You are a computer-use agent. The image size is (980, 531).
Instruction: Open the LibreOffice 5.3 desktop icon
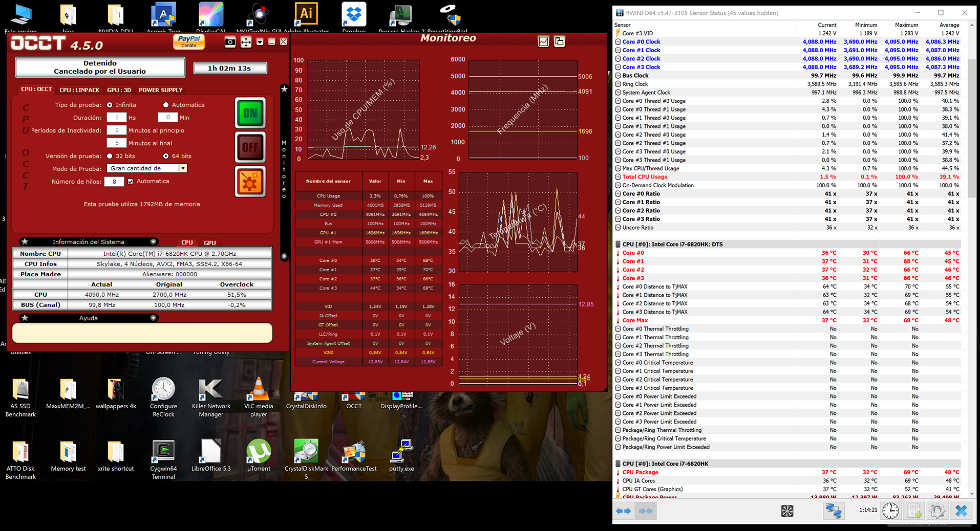211,456
